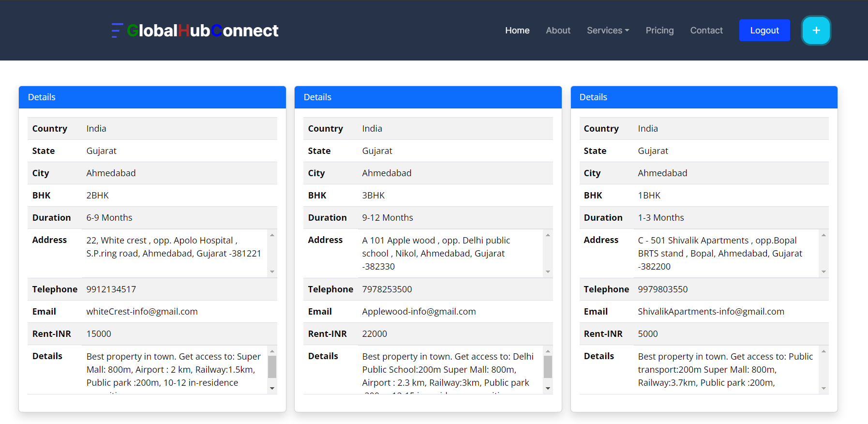Viewport: 868px width, 424px height.
Task: Click scrollbar thumb in first card's Details box
Action: (272, 367)
